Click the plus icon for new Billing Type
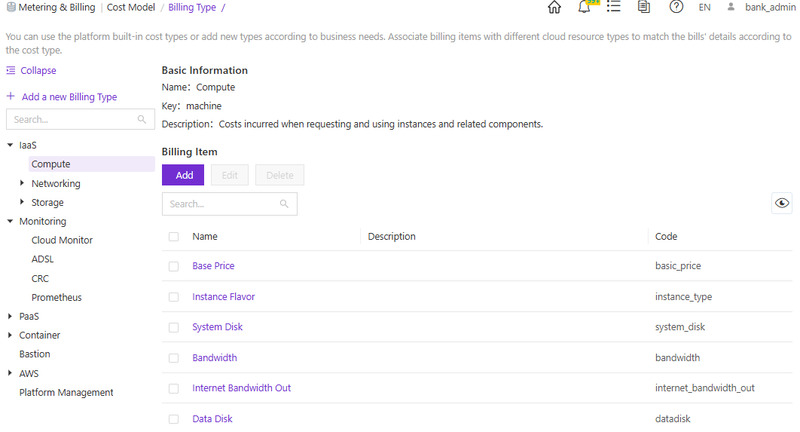Image resolution: width=800 pixels, height=432 pixels. [11, 96]
